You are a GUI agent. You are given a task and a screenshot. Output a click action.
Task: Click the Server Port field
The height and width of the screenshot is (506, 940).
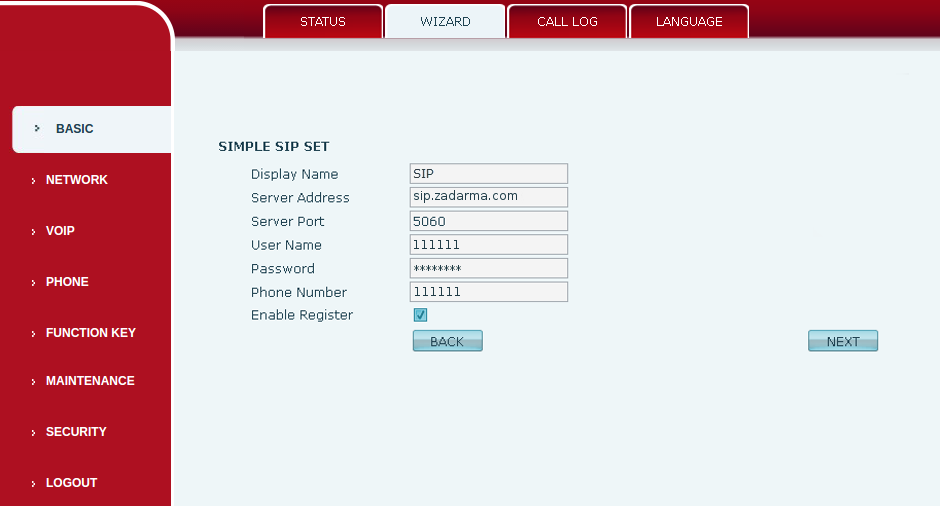489,221
